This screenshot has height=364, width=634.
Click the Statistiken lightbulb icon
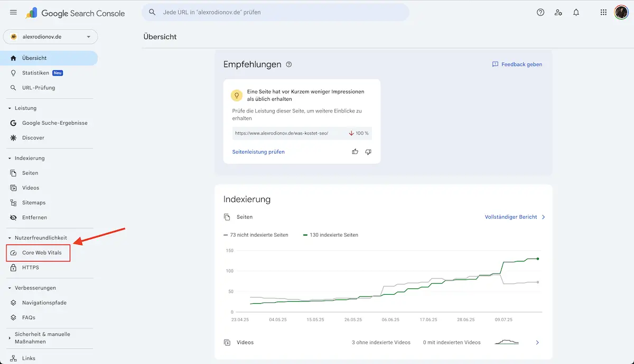point(13,73)
